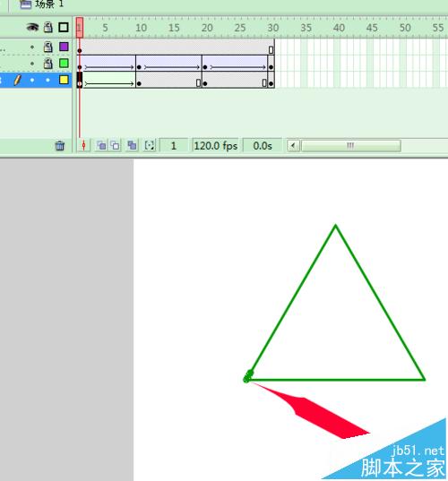Click the purple layer outline color swatch
This screenshot has width=448, height=481.
tap(64, 47)
